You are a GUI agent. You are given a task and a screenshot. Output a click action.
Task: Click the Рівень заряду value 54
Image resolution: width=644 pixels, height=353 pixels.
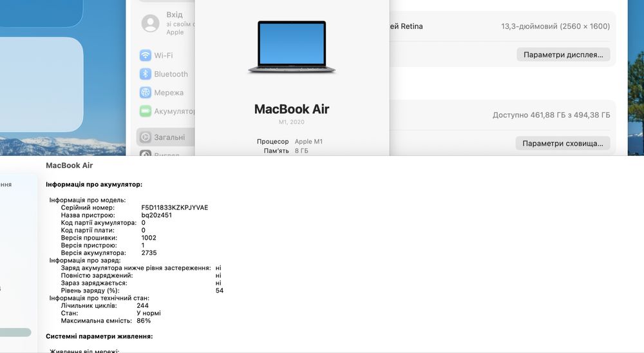tap(220, 291)
